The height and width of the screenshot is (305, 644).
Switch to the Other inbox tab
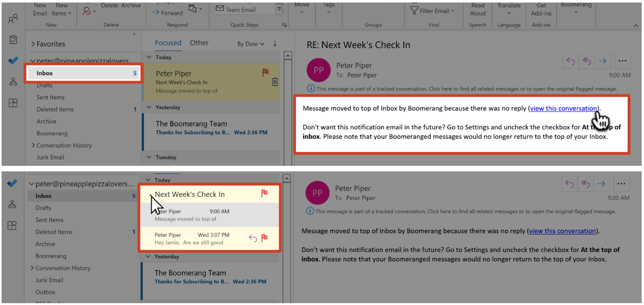coord(199,43)
